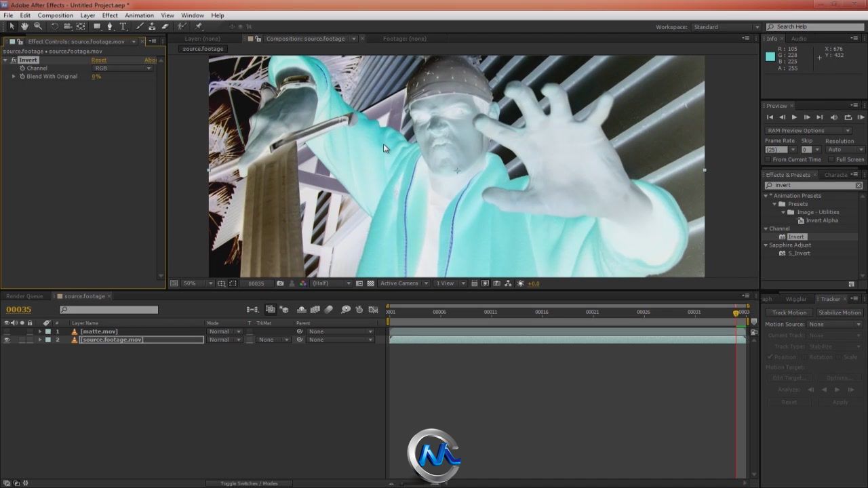Jump to first frame in Preview panel
The width and height of the screenshot is (868, 488).
tap(770, 117)
